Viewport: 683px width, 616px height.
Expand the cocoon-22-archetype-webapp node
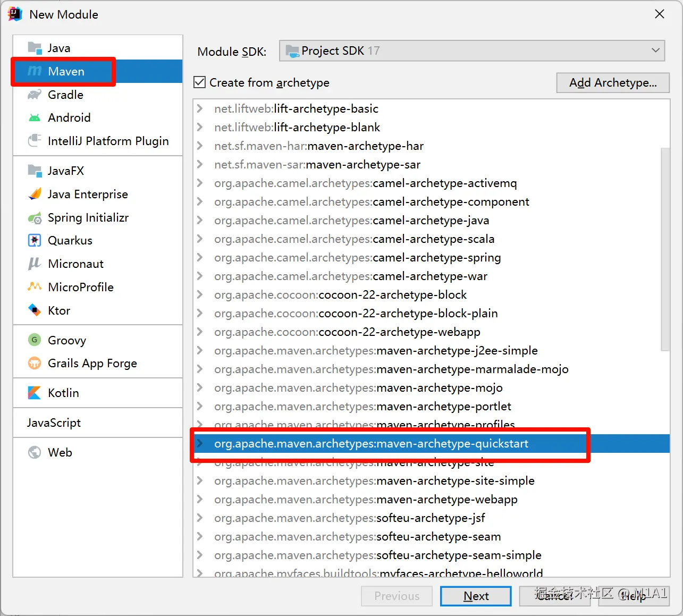(x=200, y=332)
